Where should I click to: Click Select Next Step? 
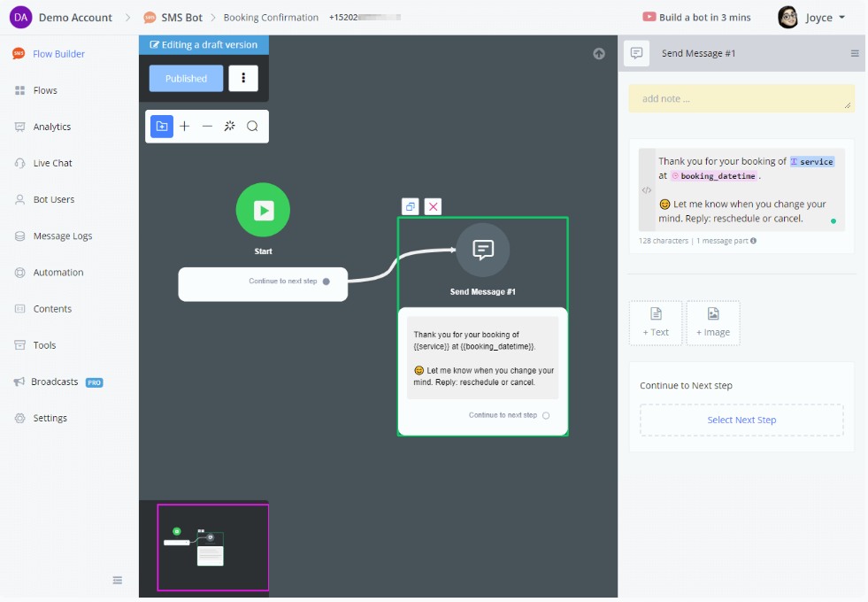pyautogui.click(x=741, y=421)
